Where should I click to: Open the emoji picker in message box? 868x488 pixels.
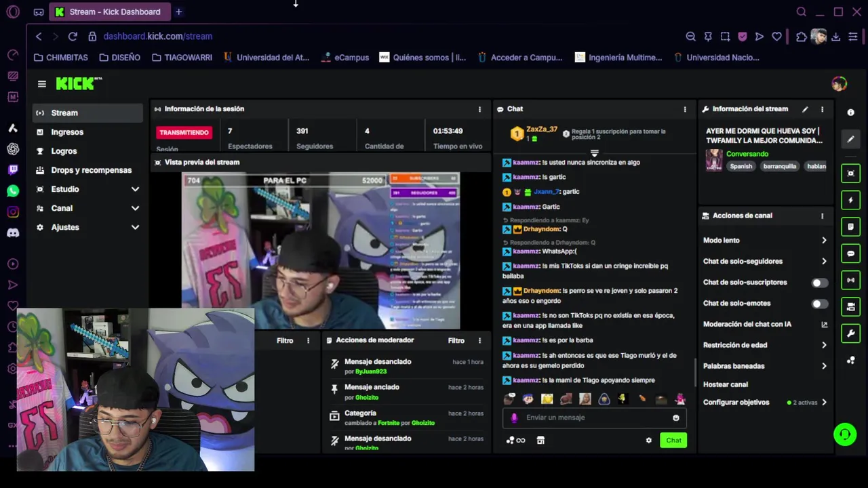coord(675,418)
